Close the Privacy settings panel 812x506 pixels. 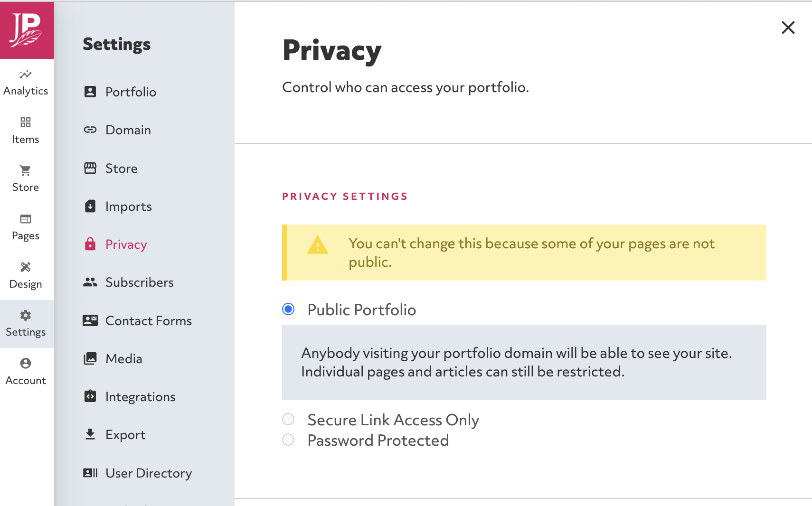pyautogui.click(x=788, y=28)
